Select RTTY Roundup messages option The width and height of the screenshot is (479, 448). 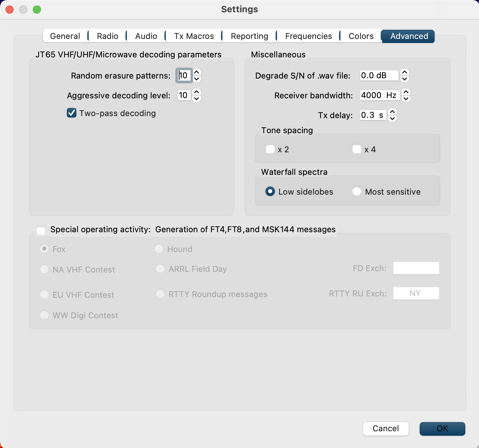[x=160, y=294]
